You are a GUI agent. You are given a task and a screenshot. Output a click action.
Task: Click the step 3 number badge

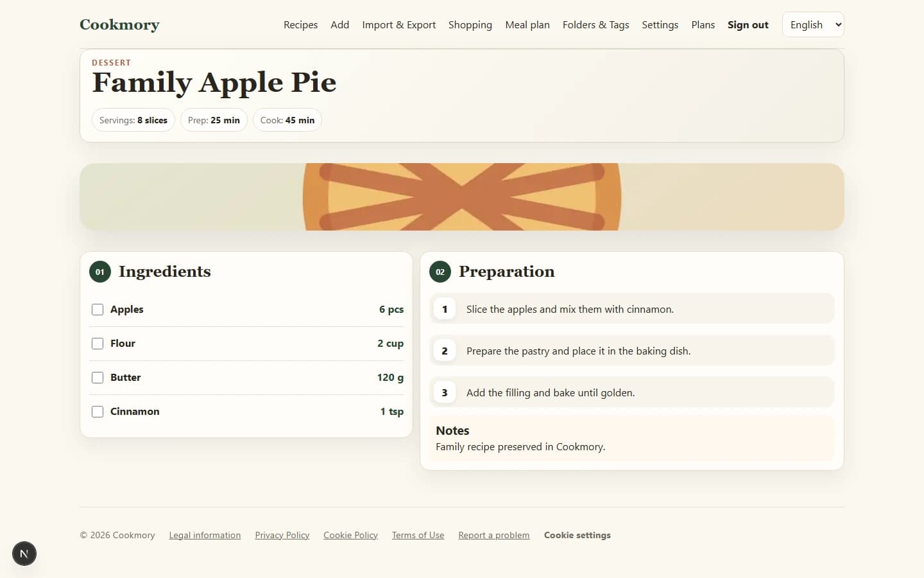coord(445,392)
